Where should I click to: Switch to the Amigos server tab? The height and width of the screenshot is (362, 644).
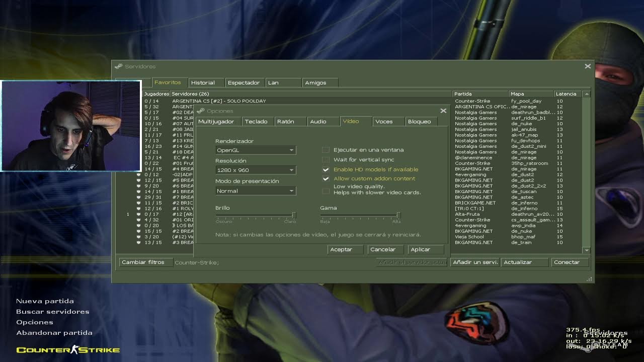pyautogui.click(x=320, y=82)
